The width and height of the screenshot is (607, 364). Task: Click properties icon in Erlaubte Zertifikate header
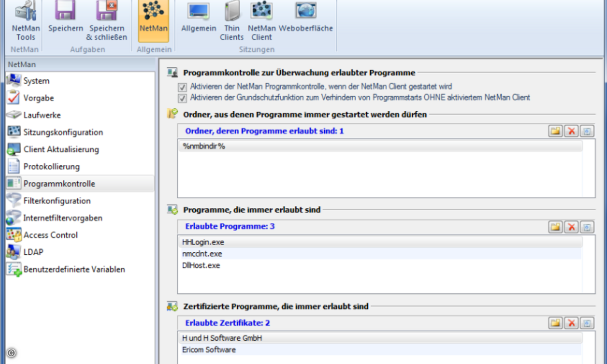[587, 323]
